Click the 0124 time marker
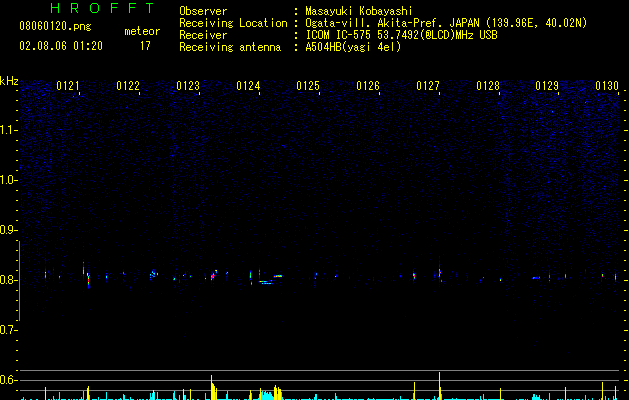Viewport: 629px width, 400px height. tap(248, 86)
